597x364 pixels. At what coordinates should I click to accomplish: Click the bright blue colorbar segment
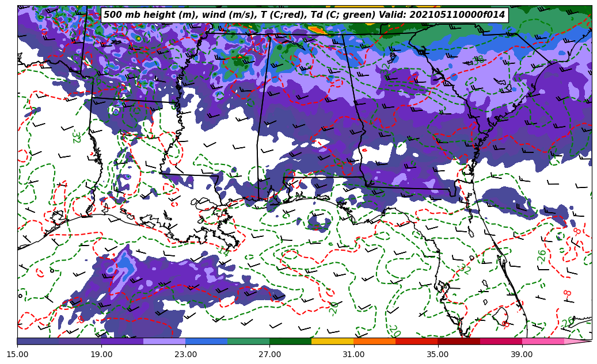(x=206, y=341)
